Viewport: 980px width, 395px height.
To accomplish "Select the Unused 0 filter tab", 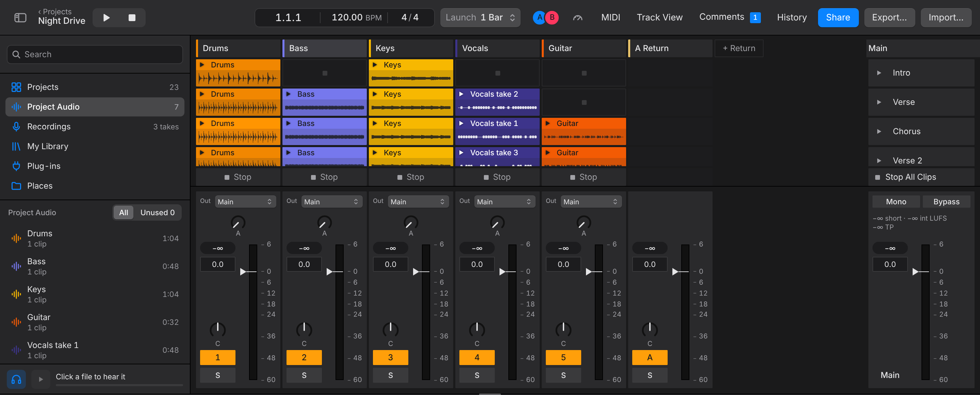I will point(158,213).
